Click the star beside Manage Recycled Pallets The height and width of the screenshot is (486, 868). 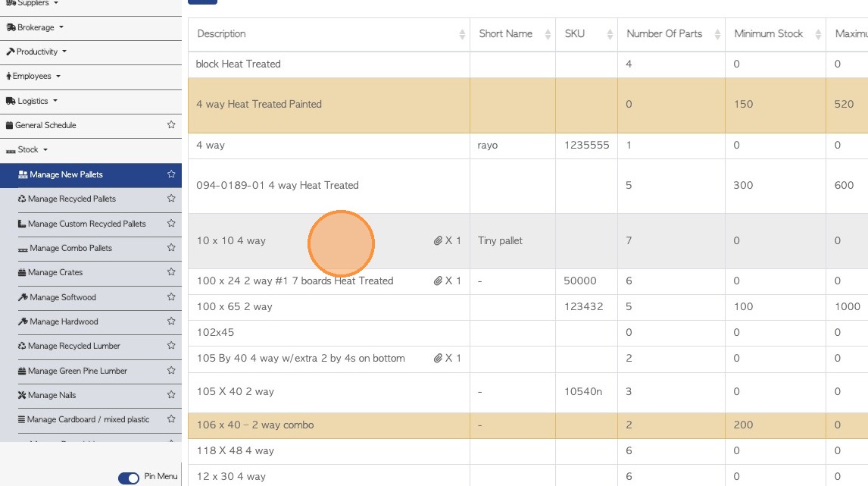pyautogui.click(x=171, y=199)
